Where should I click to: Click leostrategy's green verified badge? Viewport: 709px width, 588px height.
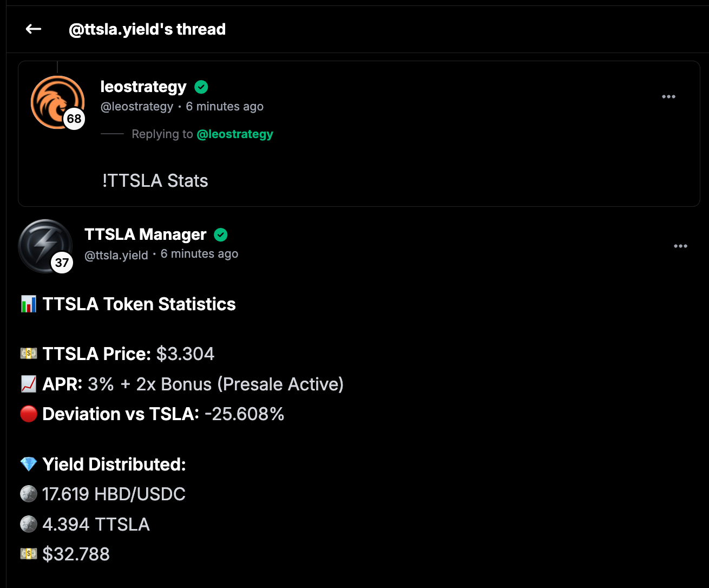pyautogui.click(x=201, y=87)
